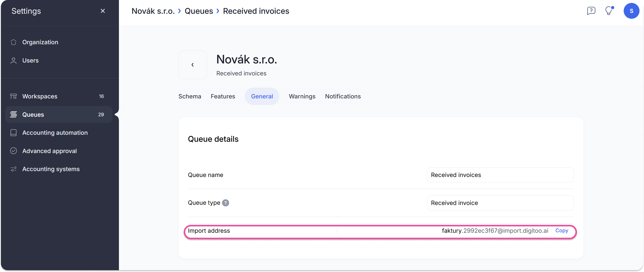This screenshot has height=272, width=644.
Task: Open the lightbulb tips icon
Action: pyautogui.click(x=609, y=11)
